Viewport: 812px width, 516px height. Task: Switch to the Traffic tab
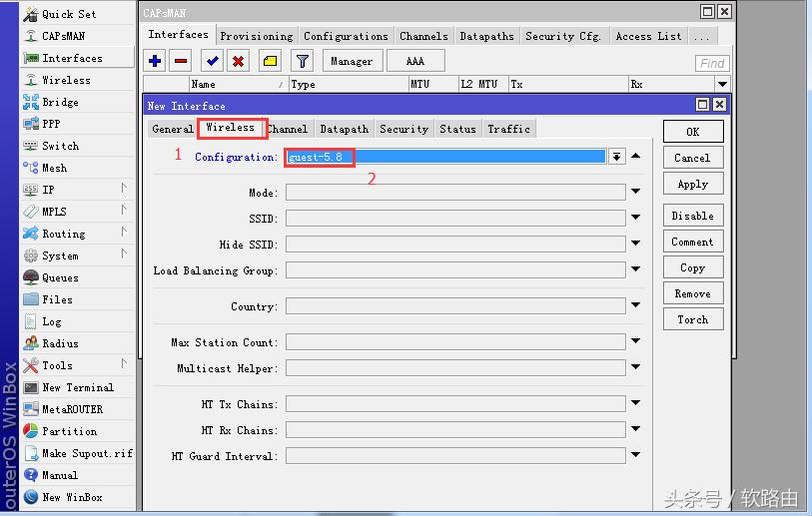point(508,129)
